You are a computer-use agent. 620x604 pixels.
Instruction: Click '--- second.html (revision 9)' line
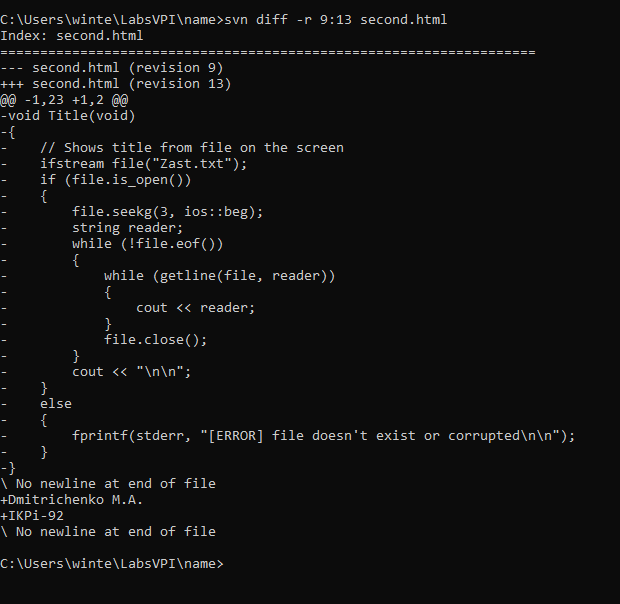pos(112,68)
